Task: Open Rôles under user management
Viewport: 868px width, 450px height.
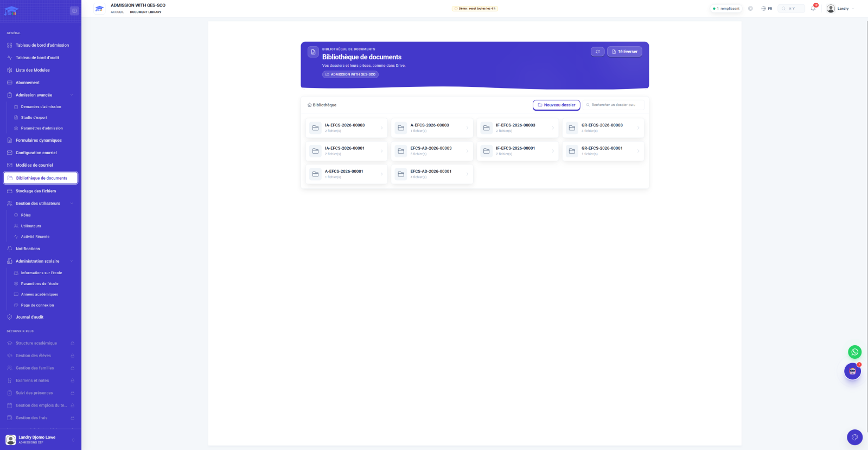Action: [26, 215]
